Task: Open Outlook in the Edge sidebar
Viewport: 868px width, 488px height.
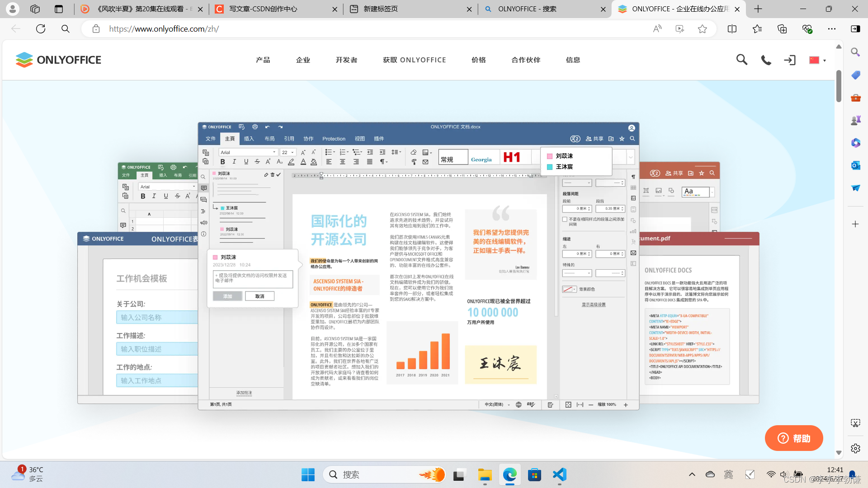Action: coord(855,165)
